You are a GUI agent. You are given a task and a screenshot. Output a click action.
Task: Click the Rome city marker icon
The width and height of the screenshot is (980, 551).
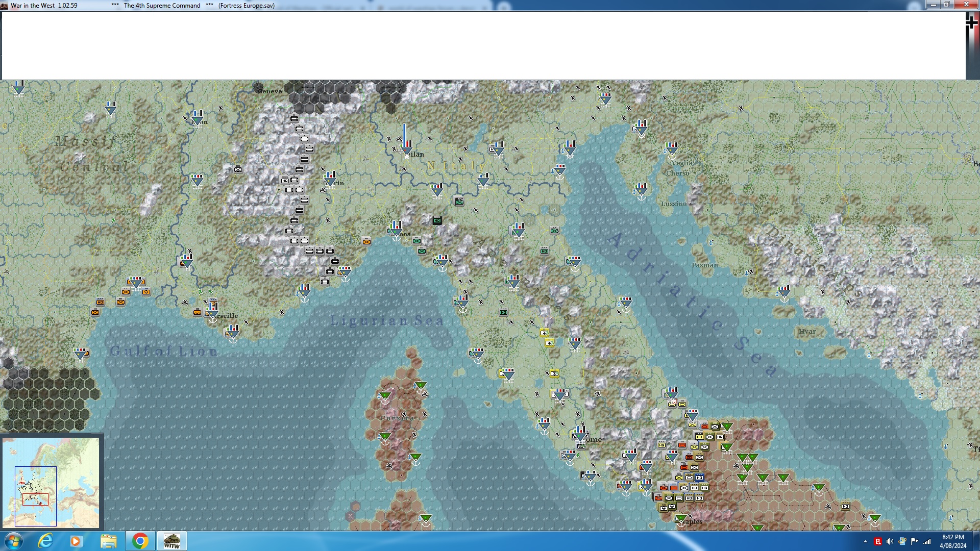click(x=580, y=436)
